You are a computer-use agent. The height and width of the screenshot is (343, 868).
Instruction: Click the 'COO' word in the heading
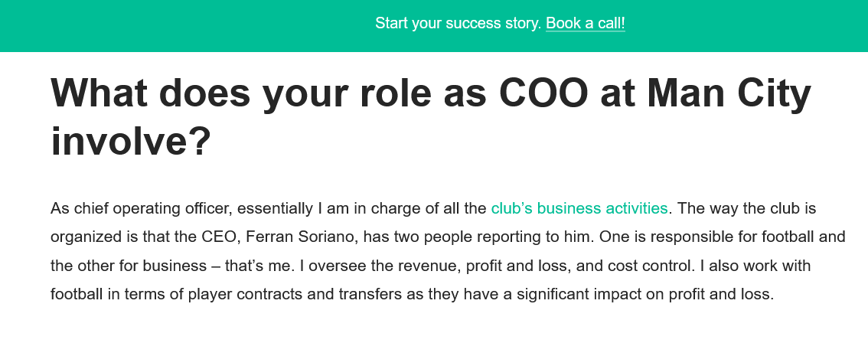[x=543, y=93]
